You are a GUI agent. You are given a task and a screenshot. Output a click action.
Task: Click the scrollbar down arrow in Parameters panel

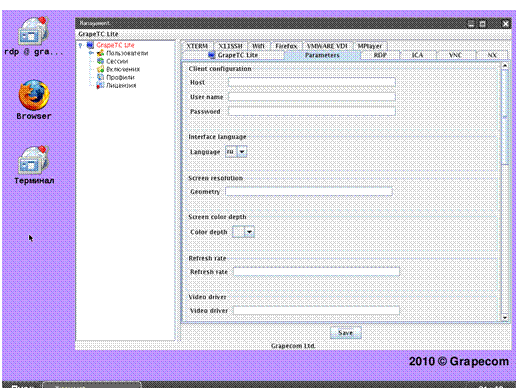coord(505,318)
